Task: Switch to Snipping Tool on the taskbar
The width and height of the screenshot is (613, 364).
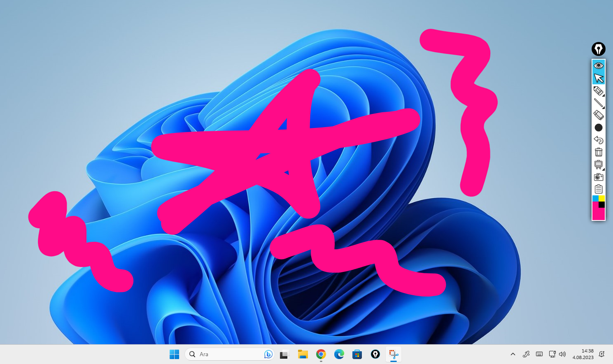Action: click(394, 354)
